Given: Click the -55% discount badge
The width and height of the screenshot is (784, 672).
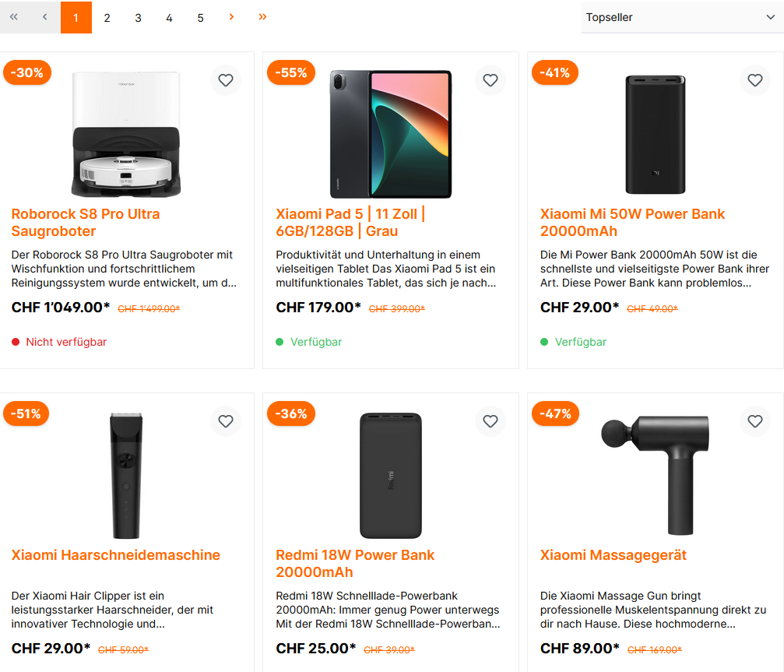Looking at the screenshot, I should [x=291, y=73].
